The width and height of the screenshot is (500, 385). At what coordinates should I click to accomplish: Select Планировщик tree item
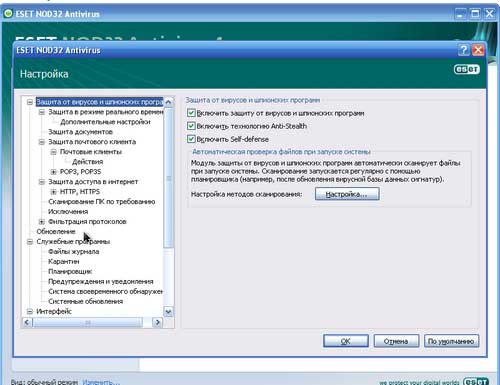(x=70, y=272)
